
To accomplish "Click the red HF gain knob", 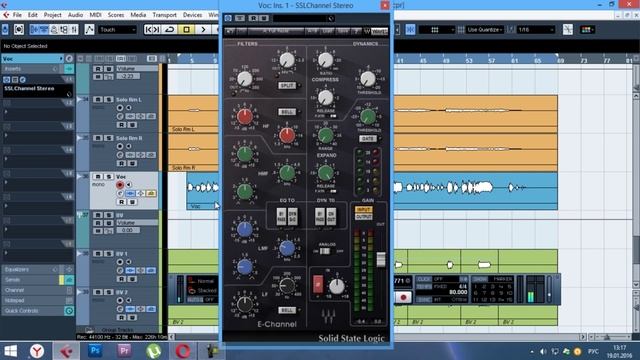I will [x=244, y=117].
